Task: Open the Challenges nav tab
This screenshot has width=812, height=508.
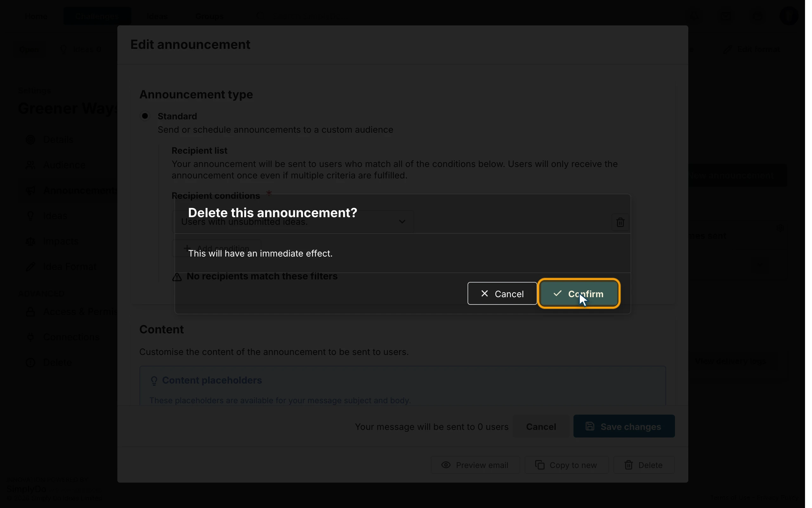Action: coord(97,16)
